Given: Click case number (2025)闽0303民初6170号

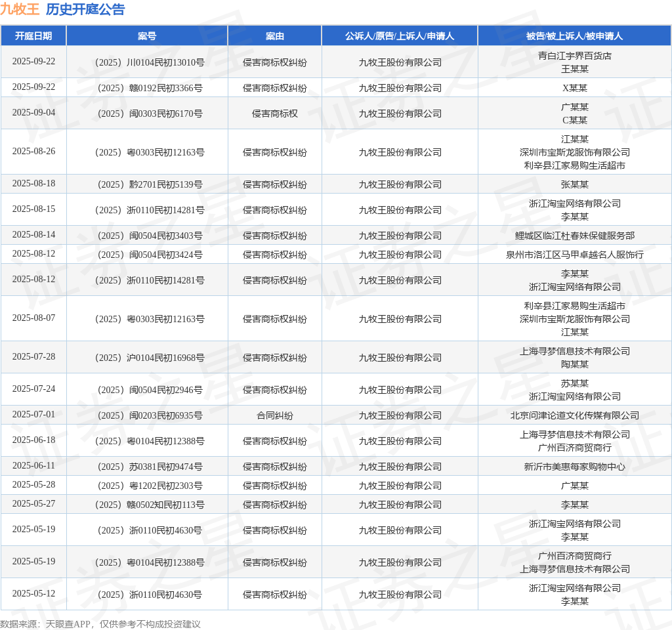Looking at the screenshot, I should [x=150, y=114].
